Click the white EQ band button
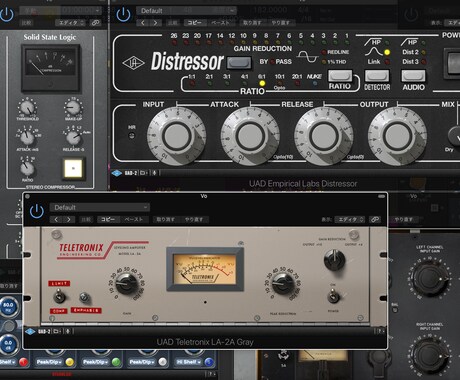 point(162,362)
